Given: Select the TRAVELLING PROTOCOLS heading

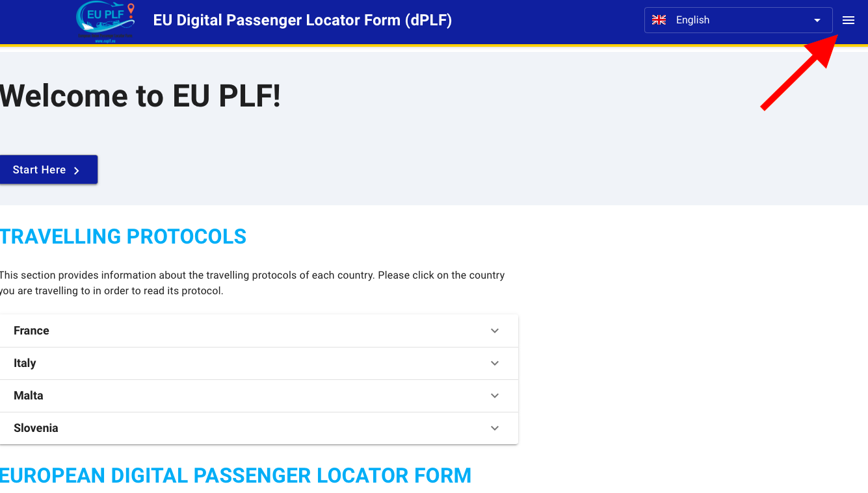Looking at the screenshot, I should (x=124, y=236).
